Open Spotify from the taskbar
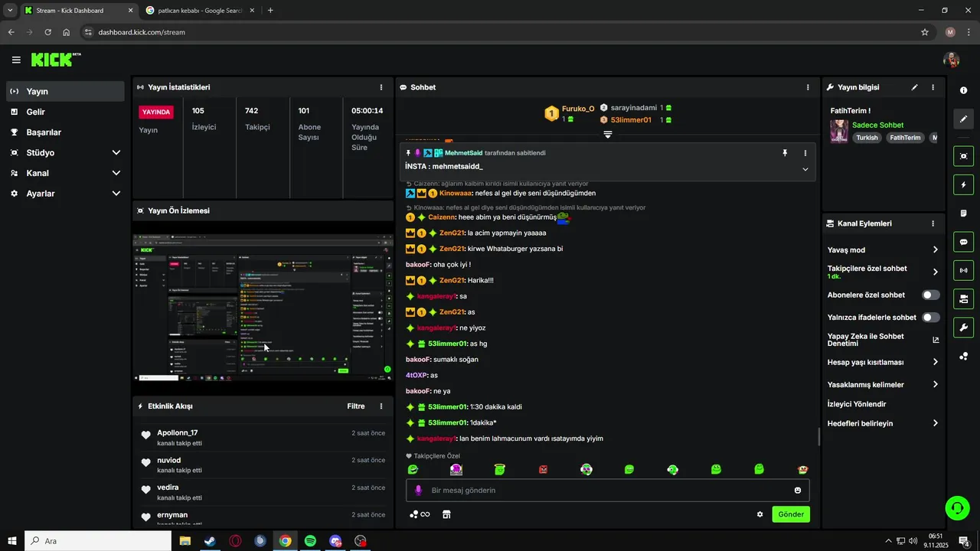This screenshot has width=980, height=551. [310, 541]
